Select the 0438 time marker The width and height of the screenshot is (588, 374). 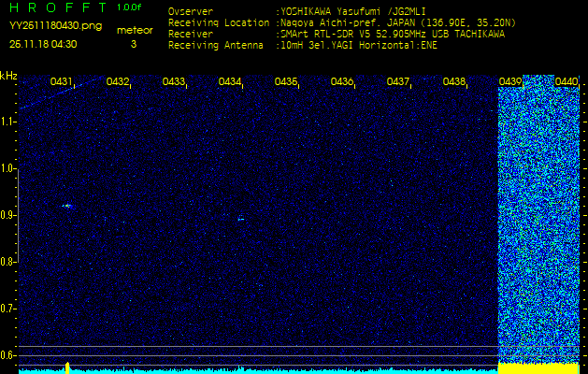(454, 82)
